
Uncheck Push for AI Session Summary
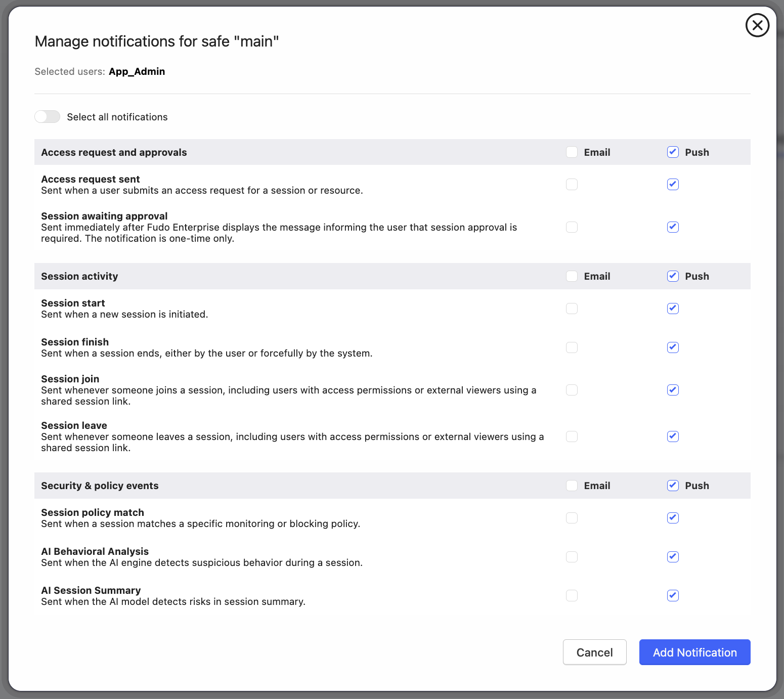coord(673,596)
